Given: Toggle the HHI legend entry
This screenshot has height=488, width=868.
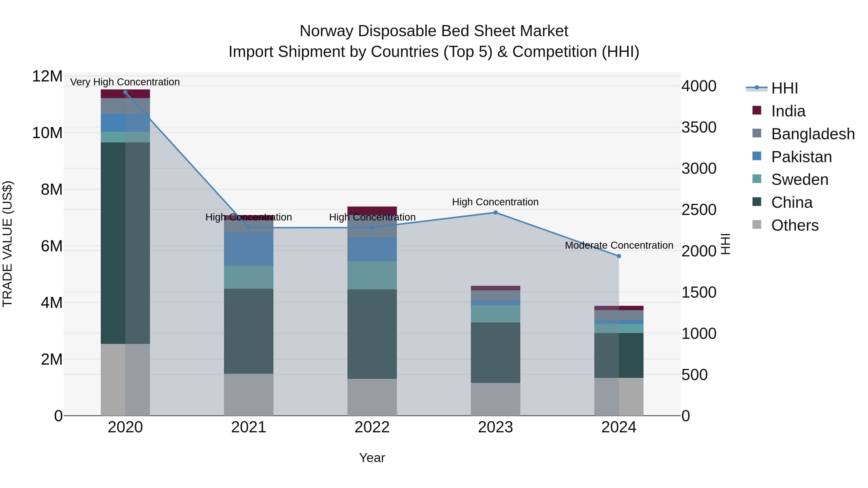Looking at the screenshot, I should pos(772,88).
